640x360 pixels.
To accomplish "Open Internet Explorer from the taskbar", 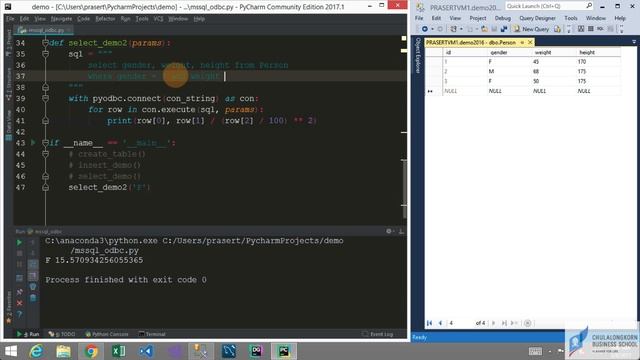I will (36, 351).
